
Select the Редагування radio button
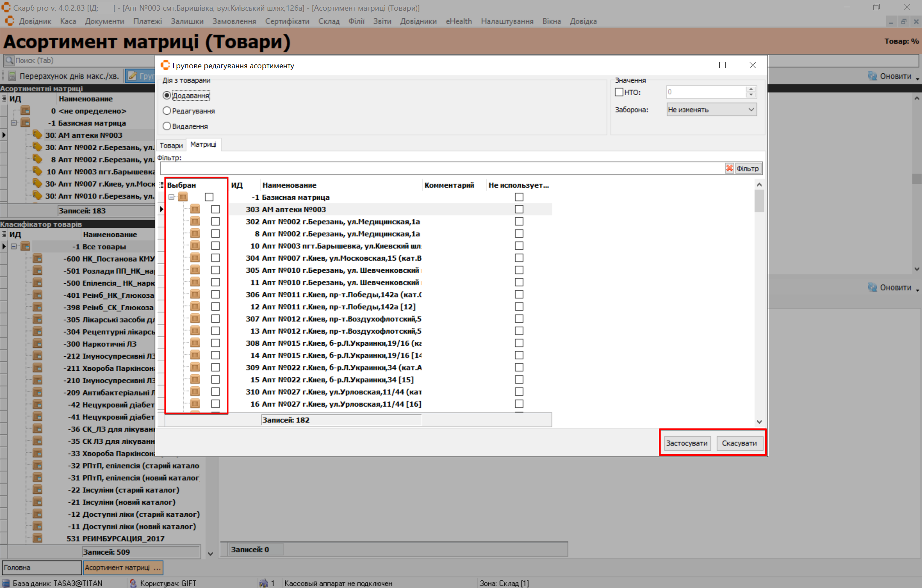pyautogui.click(x=167, y=111)
